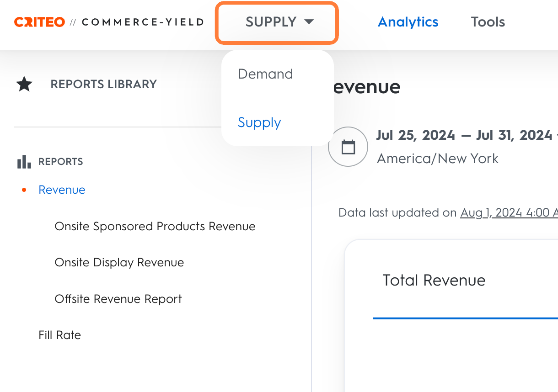
Task: Open the calendar date picker icon
Action: (348, 147)
